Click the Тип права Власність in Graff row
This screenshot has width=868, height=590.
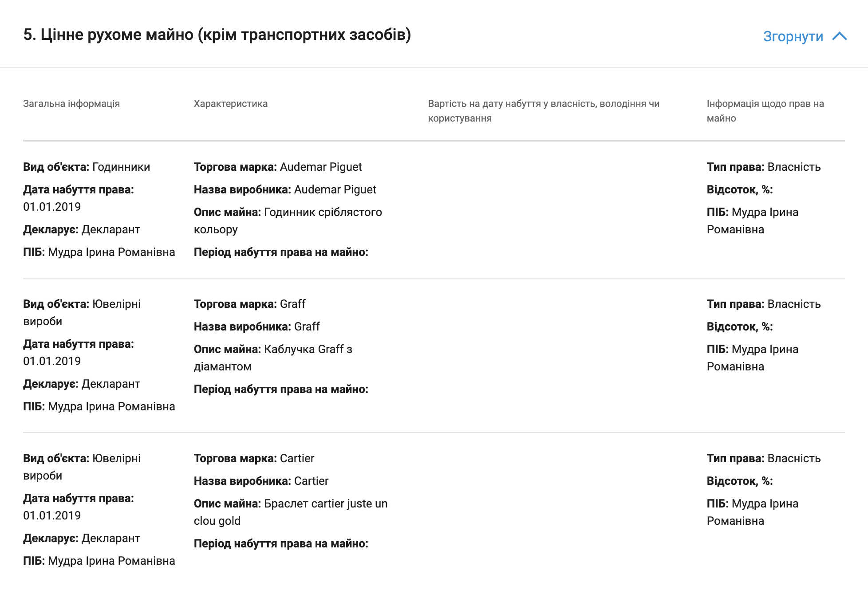coord(763,304)
